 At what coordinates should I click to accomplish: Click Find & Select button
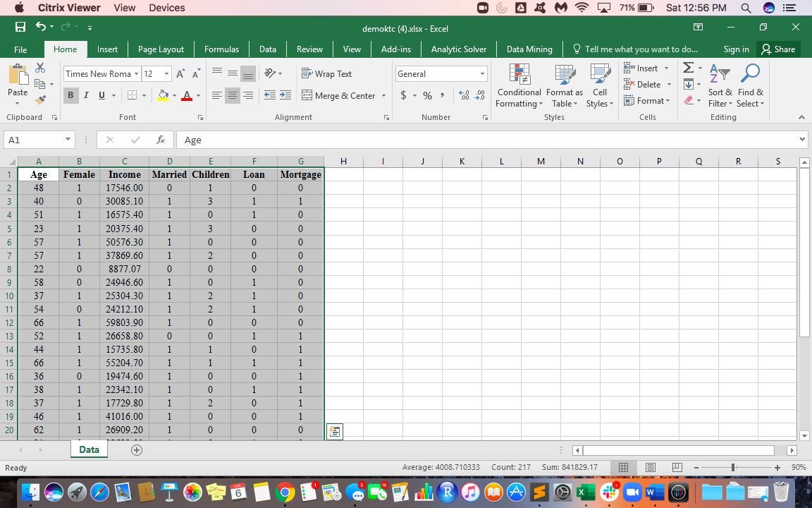pos(751,86)
